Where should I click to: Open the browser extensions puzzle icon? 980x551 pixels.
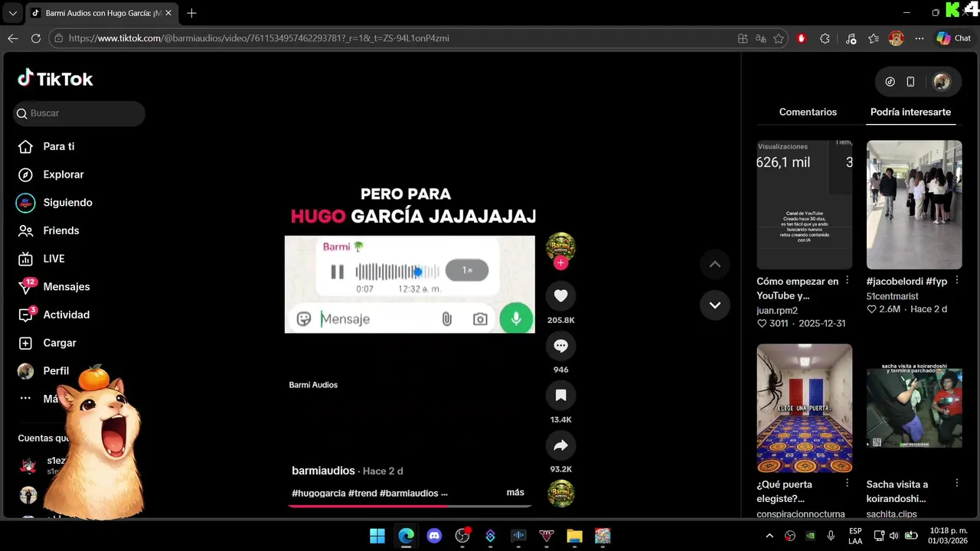point(825,38)
